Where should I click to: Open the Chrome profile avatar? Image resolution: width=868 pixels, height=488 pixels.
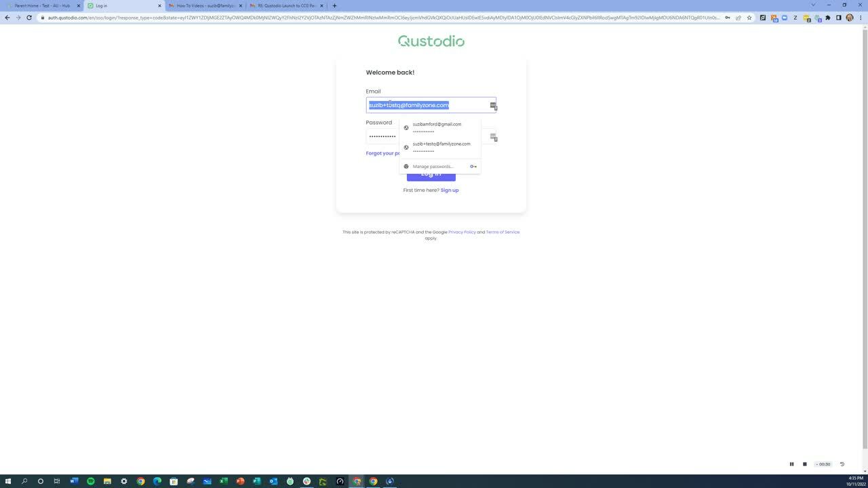point(850,18)
